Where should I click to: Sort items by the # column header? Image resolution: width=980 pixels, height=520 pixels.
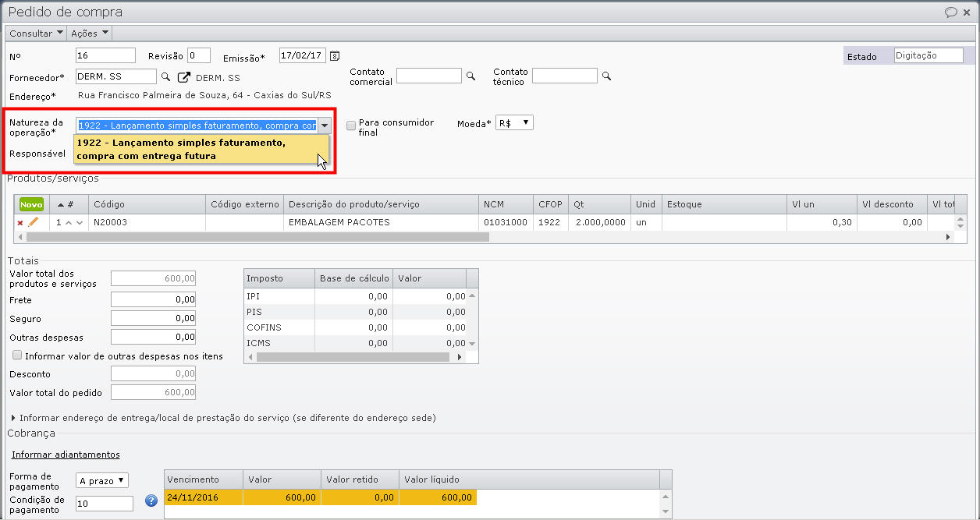67,204
